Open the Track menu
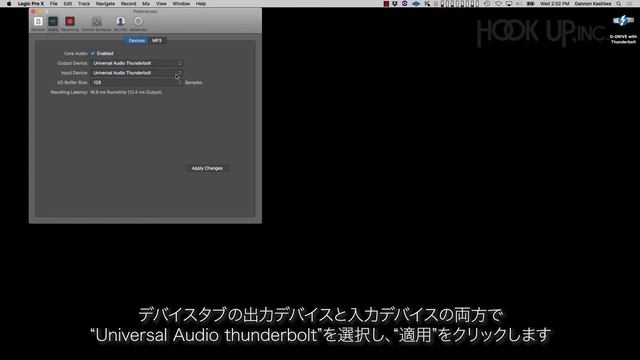640x360 pixels. (84, 4)
